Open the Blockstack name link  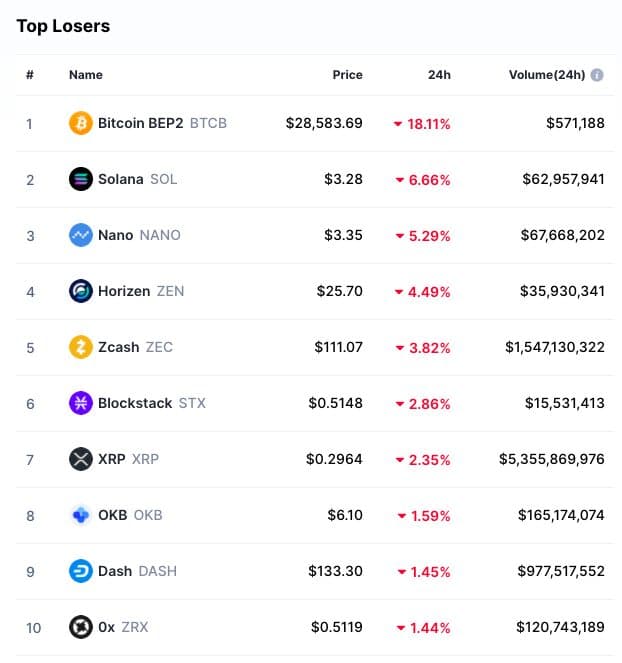click(135, 404)
